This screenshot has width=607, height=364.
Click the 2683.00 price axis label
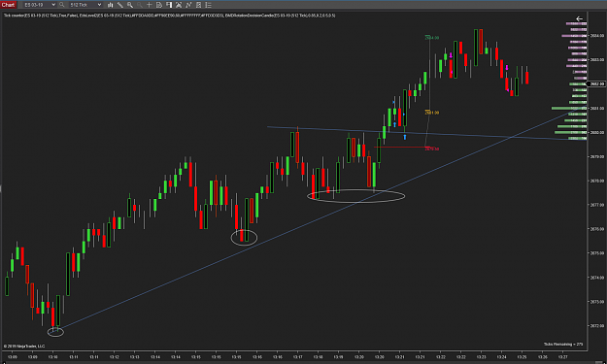tap(597, 60)
